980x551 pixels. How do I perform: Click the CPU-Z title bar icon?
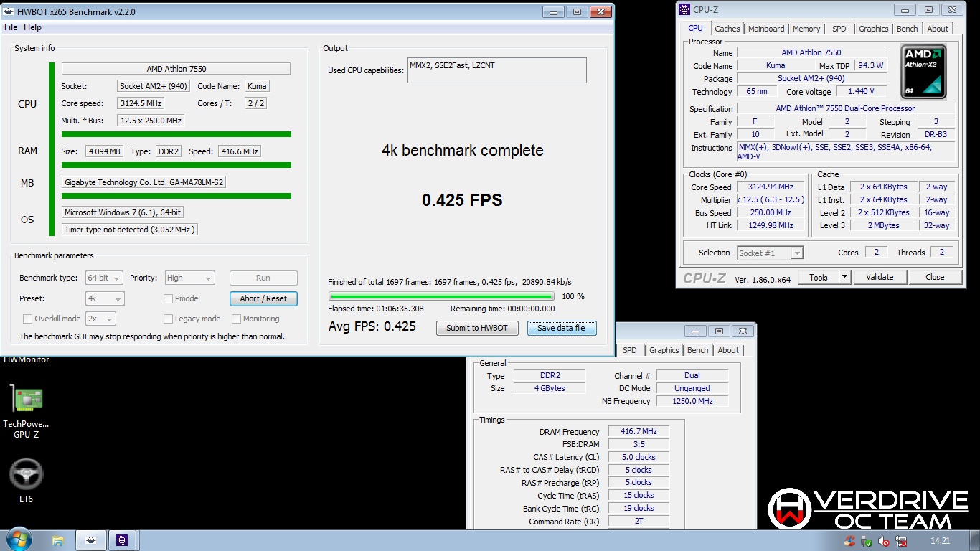pos(684,9)
